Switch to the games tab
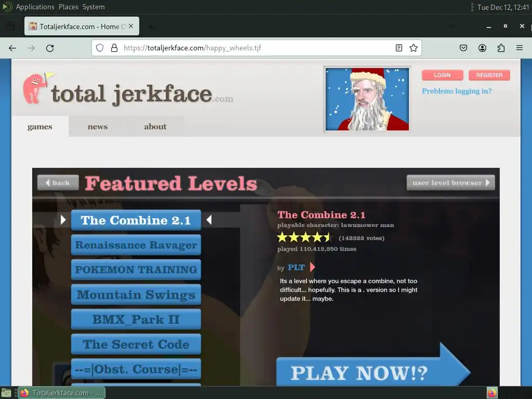 click(x=40, y=127)
